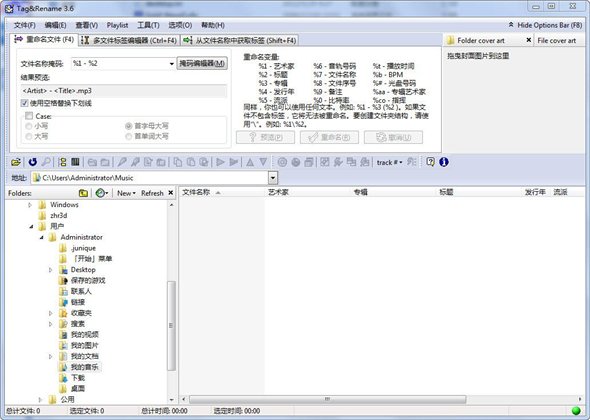The image size is (590, 420).
Task: Click the green history clock icon
Action: (x=100, y=193)
